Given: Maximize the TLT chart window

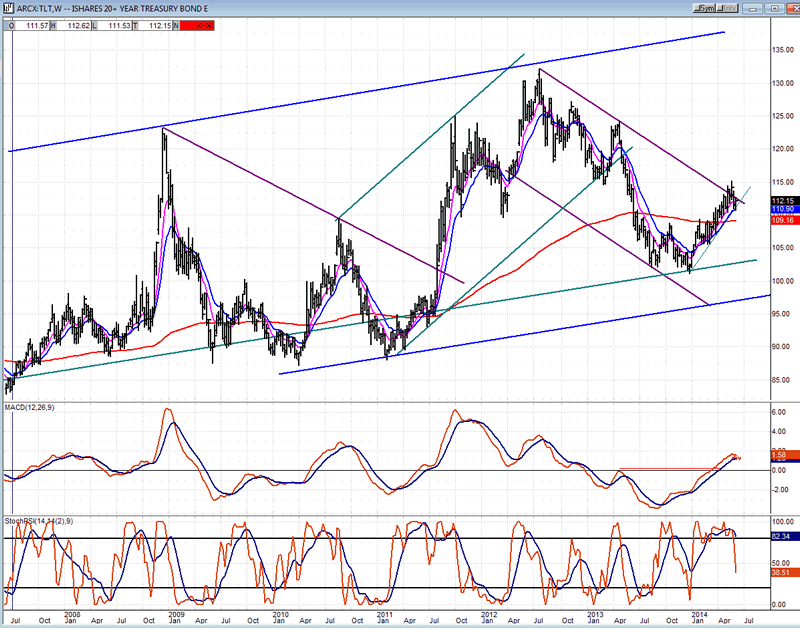Looking at the screenshot, I should (x=774, y=8).
